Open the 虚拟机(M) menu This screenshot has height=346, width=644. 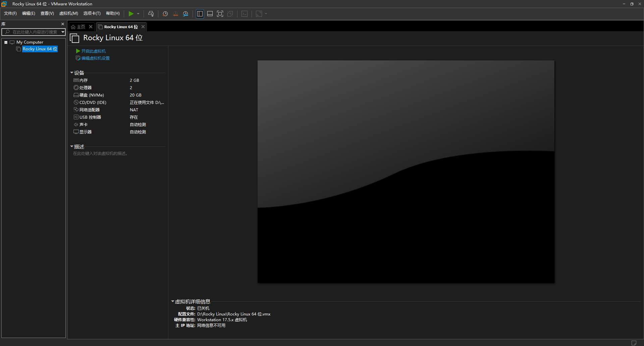(68, 13)
